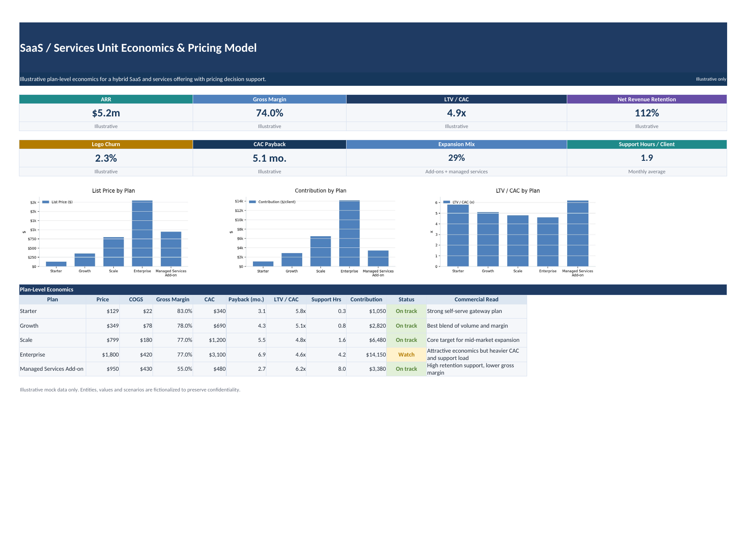Click the Price column header
This screenshot has width=756, height=535.
click(x=103, y=300)
